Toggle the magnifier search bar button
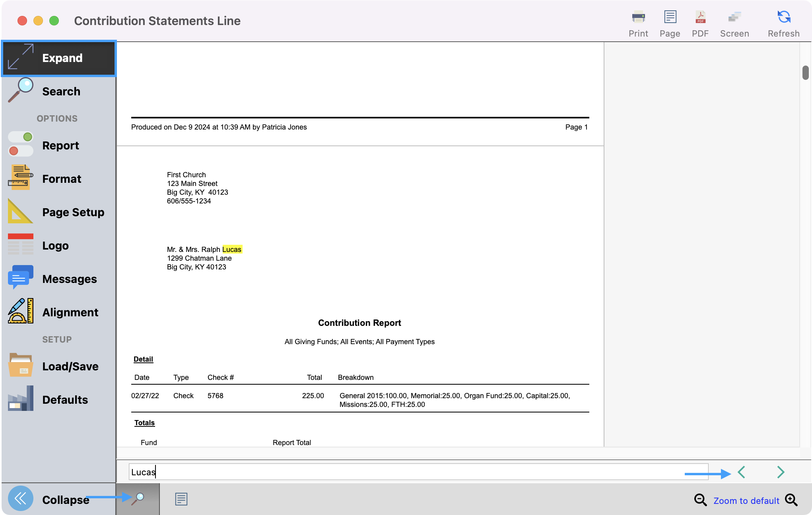The height and width of the screenshot is (515, 812). point(138,499)
